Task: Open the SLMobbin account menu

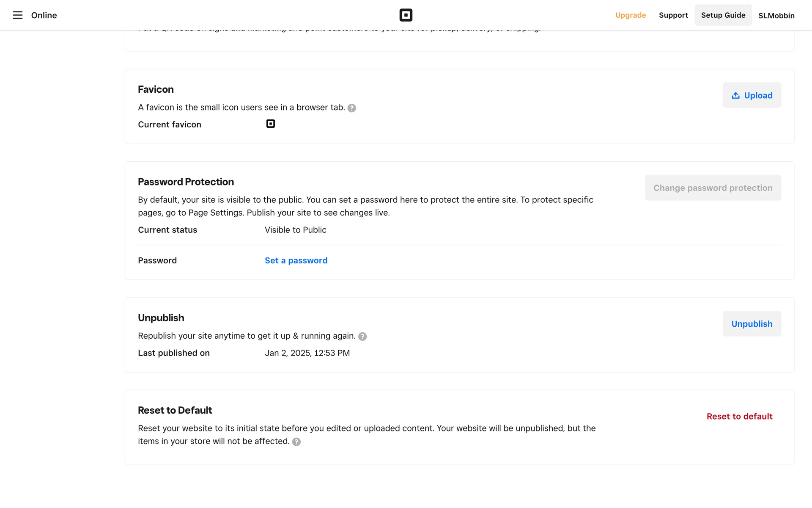Action: click(x=776, y=16)
